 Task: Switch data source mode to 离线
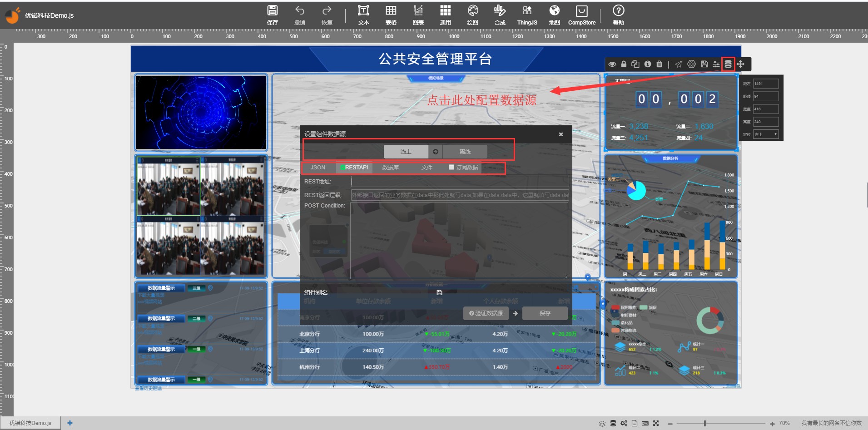point(465,152)
